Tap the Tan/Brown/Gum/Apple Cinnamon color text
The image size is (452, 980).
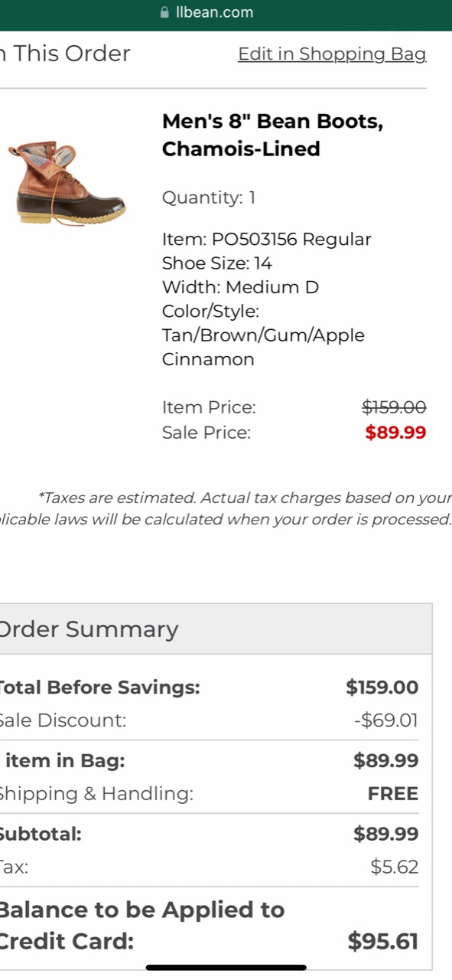click(263, 347)
